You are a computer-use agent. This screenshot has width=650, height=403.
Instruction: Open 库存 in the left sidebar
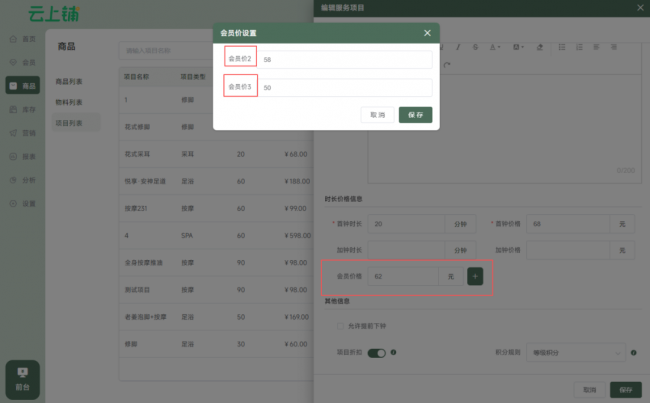(22, 109)
